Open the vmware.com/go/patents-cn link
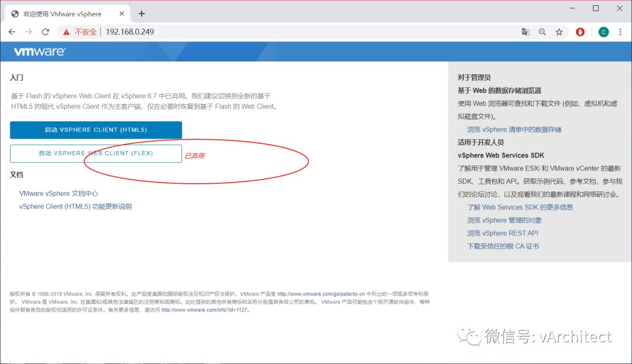Image resolution: width=632 pixels, height=364 pixels. coord(321,294)
